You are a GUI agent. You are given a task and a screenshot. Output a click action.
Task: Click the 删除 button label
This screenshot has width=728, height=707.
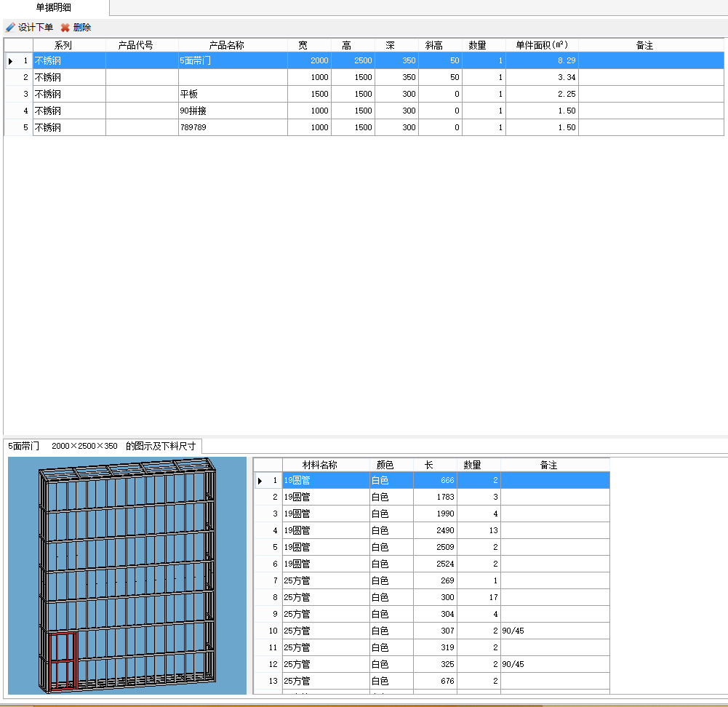tap(81, 28)
